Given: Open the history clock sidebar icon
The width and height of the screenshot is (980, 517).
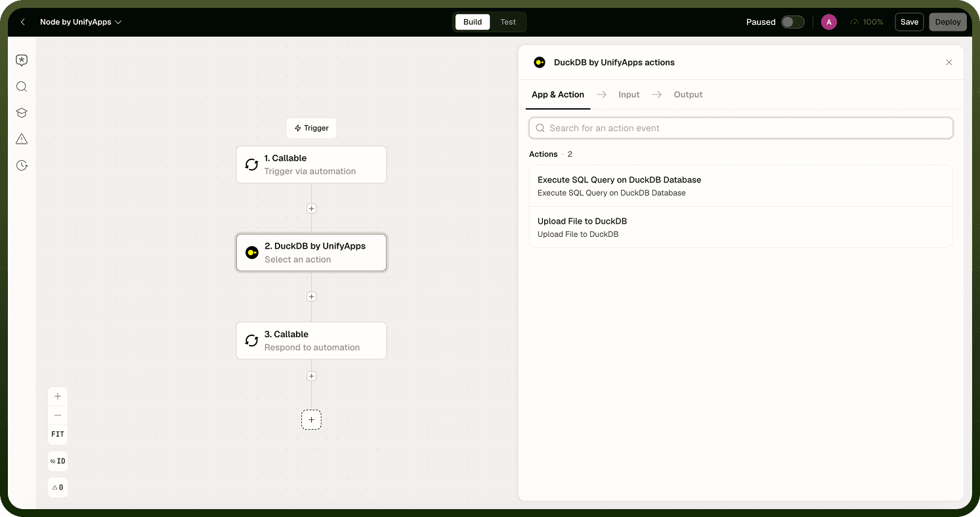Looking at the screenshot, I should tap(22, 165).
